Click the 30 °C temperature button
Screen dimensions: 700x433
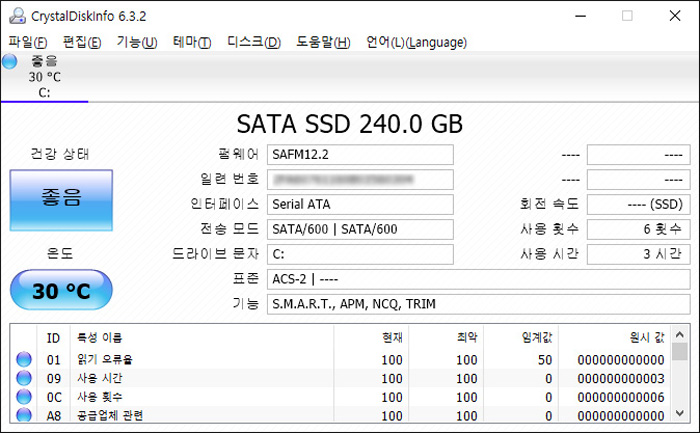coord(60,291)
